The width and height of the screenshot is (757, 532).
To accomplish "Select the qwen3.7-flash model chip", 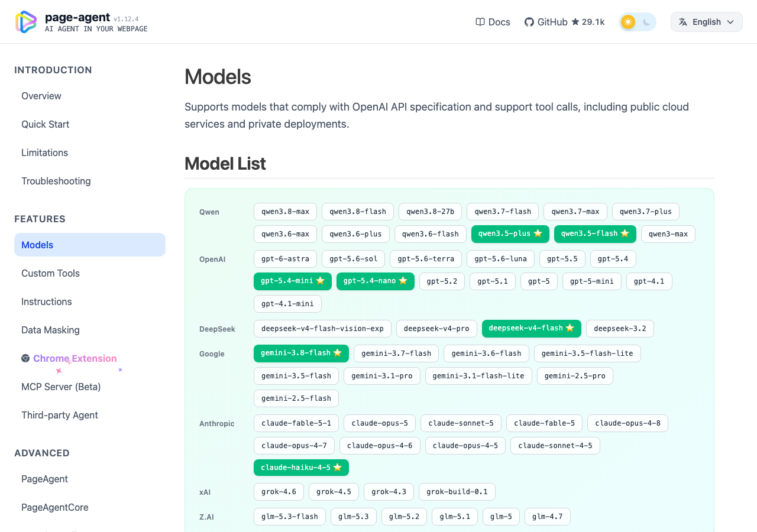I will click(x=503, y=212).
